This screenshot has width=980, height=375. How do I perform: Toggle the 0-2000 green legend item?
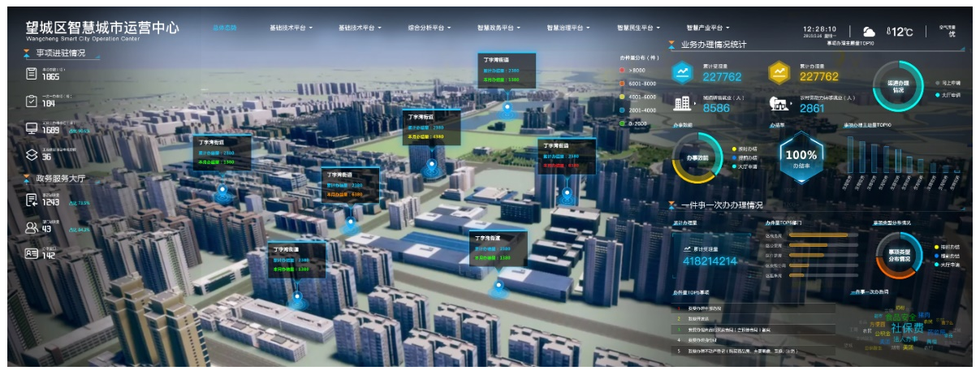634,123
